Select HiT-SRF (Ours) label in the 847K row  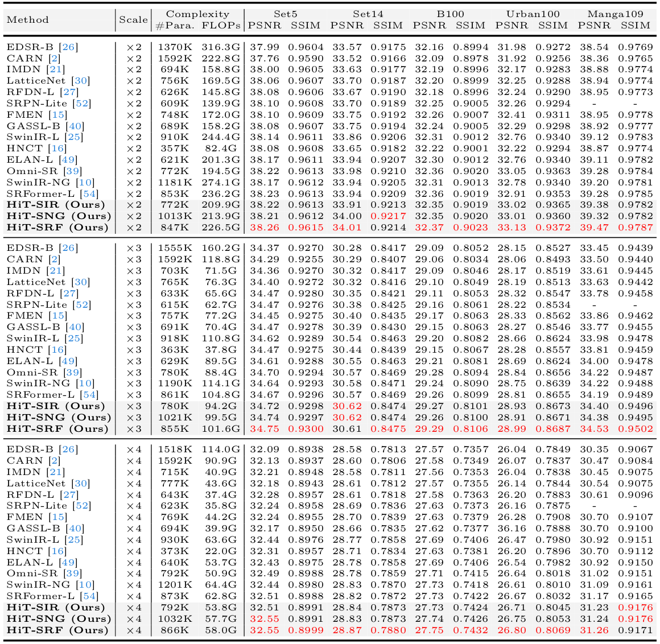57,228
